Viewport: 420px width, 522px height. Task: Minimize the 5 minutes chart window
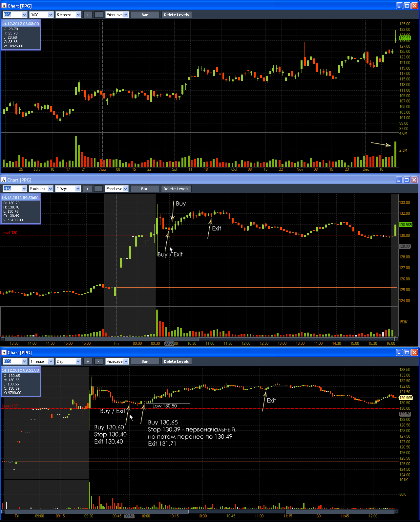tap(399, 180)
